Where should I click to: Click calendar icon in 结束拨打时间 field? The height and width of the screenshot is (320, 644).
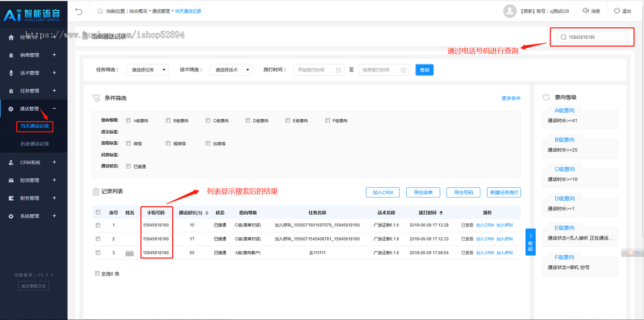404,70
